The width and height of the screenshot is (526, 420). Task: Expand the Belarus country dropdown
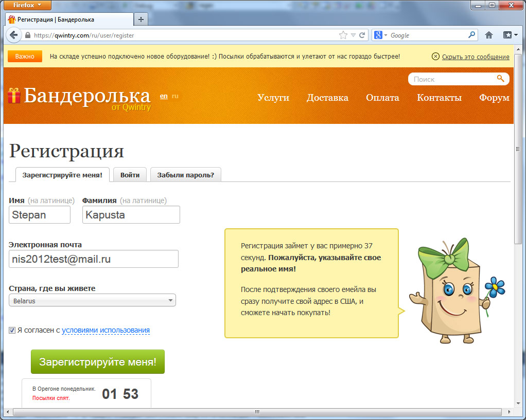pyautogui.click(x=92, y=301)
